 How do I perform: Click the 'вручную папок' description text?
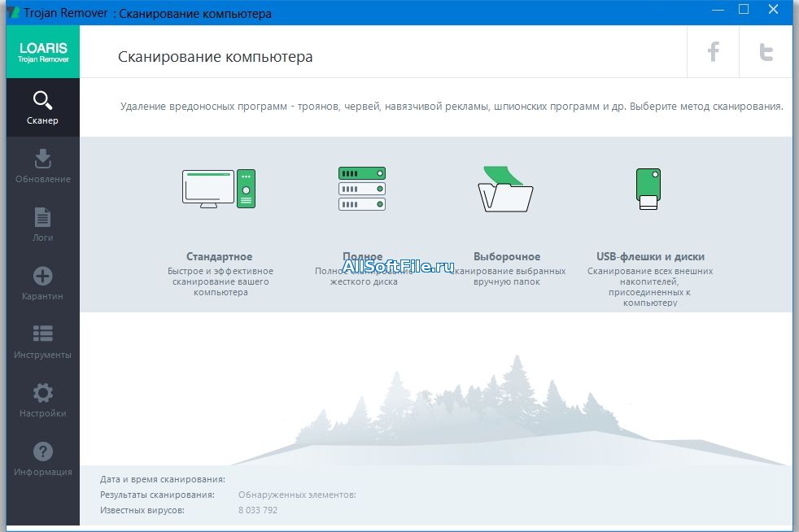(507, 281)
